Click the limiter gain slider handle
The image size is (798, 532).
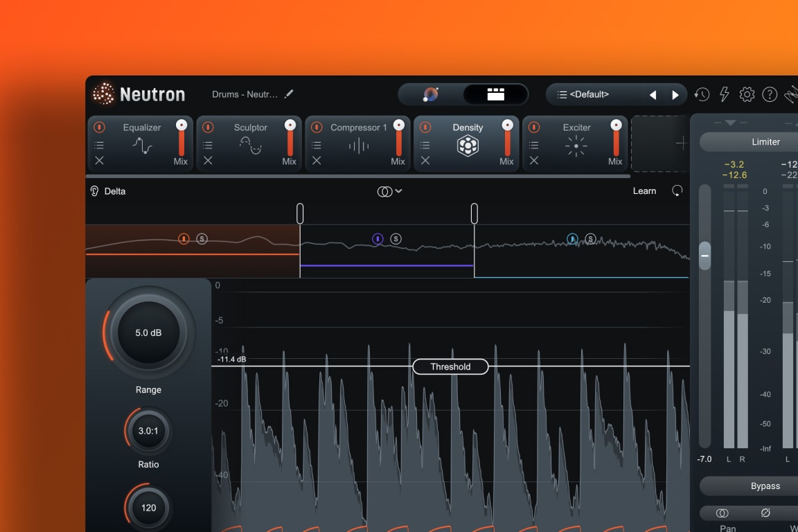click(x=704, y=256)
